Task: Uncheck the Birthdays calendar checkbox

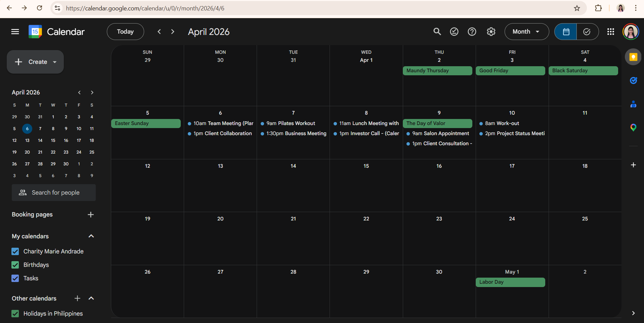Action: 15,265
